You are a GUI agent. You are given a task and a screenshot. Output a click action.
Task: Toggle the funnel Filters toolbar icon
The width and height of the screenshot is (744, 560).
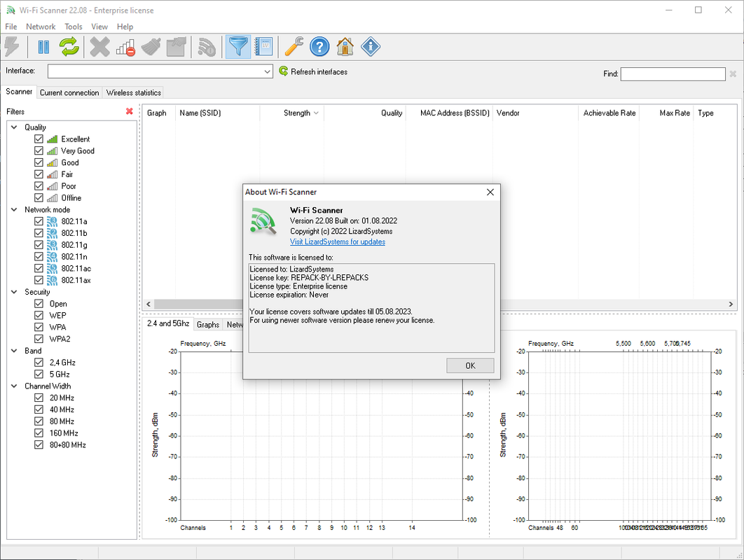click(237, 47)
